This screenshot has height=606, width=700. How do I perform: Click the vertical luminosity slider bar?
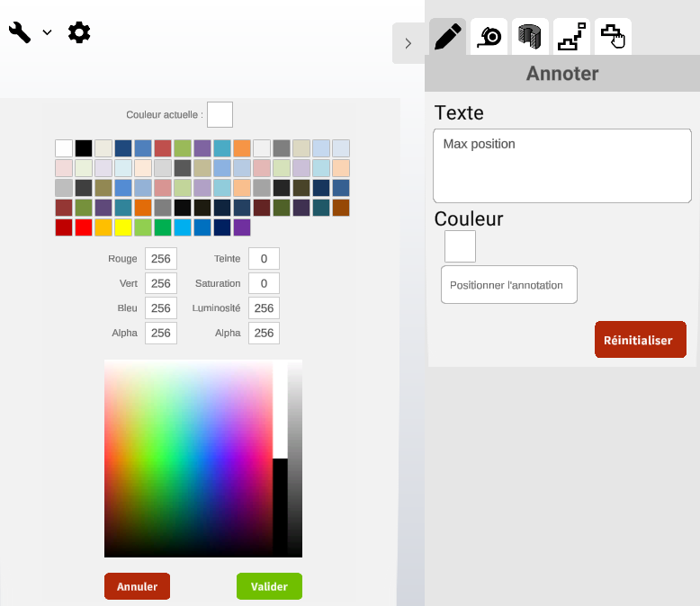294,457
